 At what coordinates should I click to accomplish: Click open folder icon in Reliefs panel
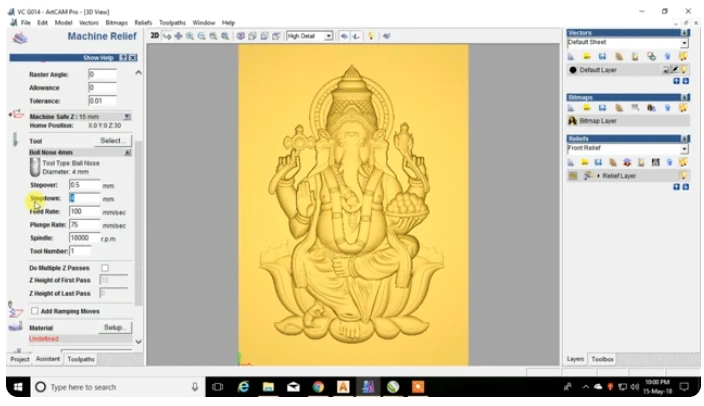tap(587, 162)
